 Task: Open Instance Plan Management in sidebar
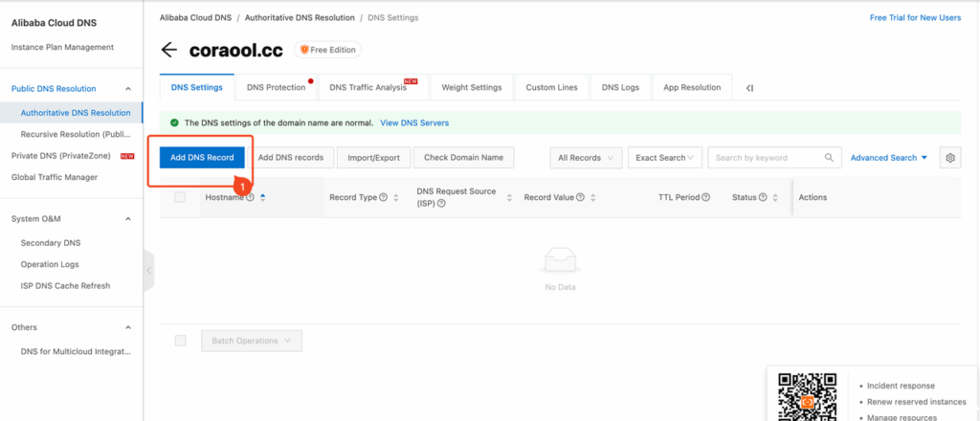[62, 48]
